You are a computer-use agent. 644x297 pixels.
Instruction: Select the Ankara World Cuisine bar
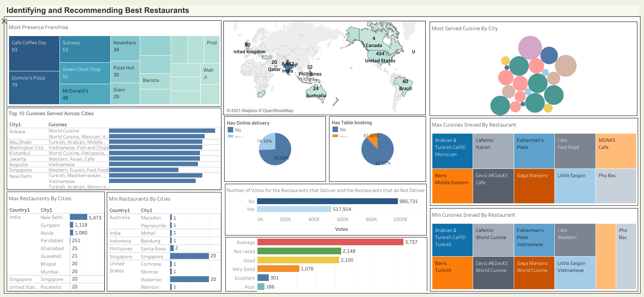click(162, 131)
